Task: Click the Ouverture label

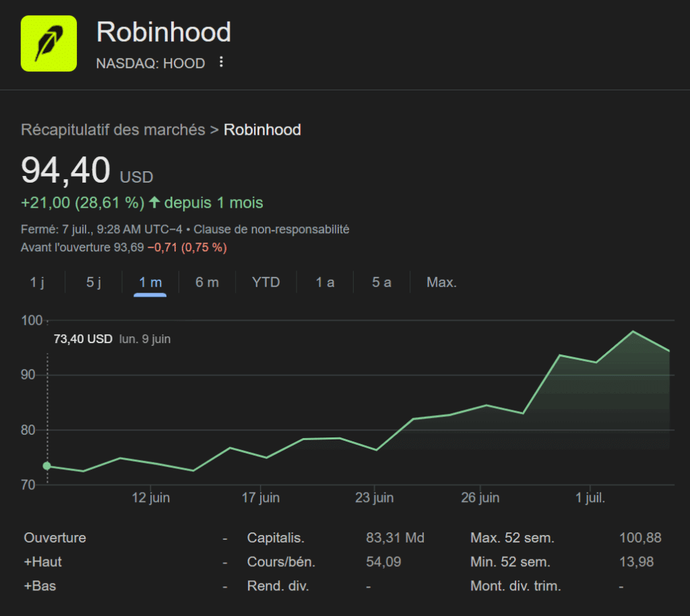Action: 55,538
